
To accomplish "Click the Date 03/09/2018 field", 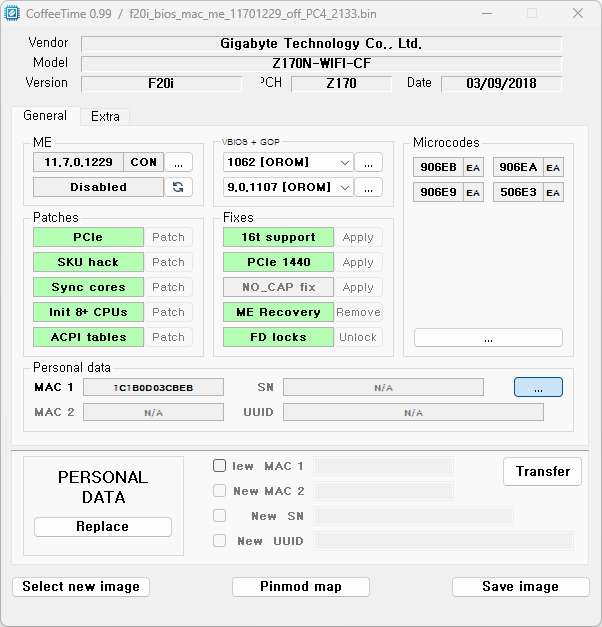I will point(502,84).
